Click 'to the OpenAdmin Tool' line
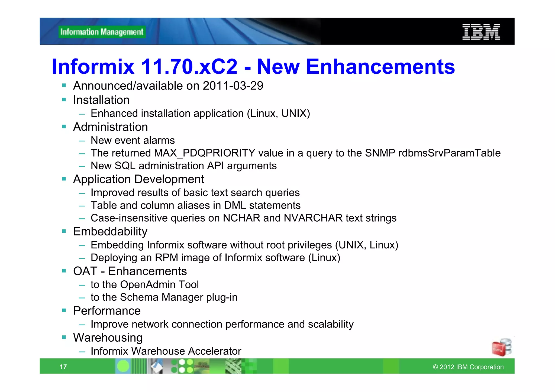The width and height of the screenshot is (555, 392). pyautogui.click(x=145, y=285)
